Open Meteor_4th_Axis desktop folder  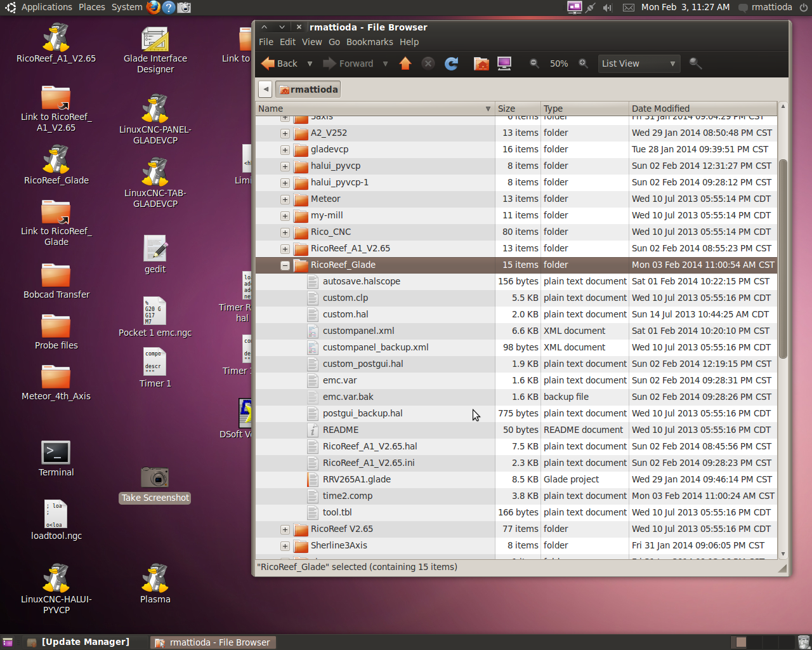click(56, 381)
